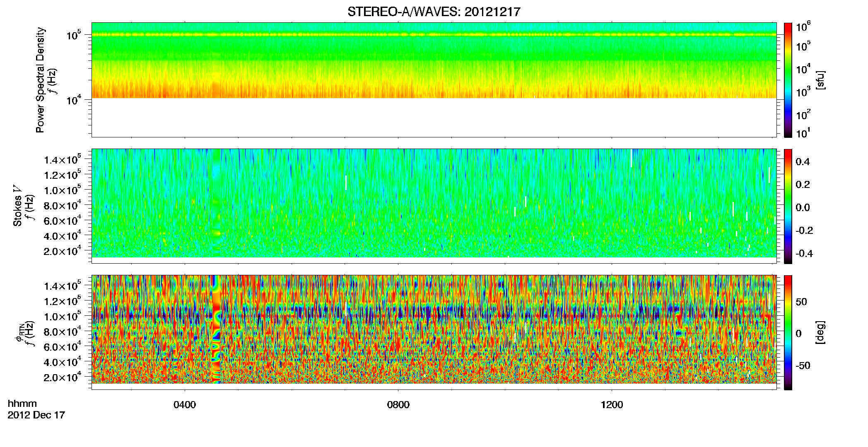Click the 10^6 tick on the sfu color bar

(803, 26)
